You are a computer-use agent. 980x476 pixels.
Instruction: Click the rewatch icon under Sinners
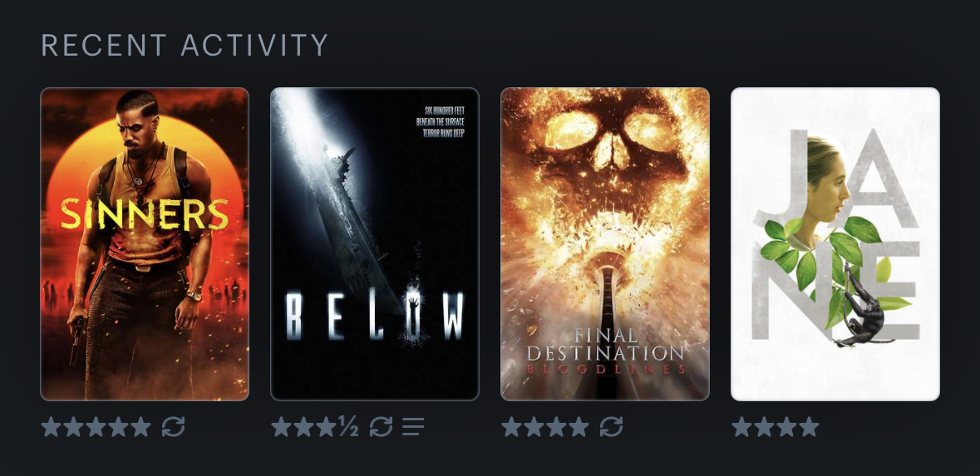(173, 427)
